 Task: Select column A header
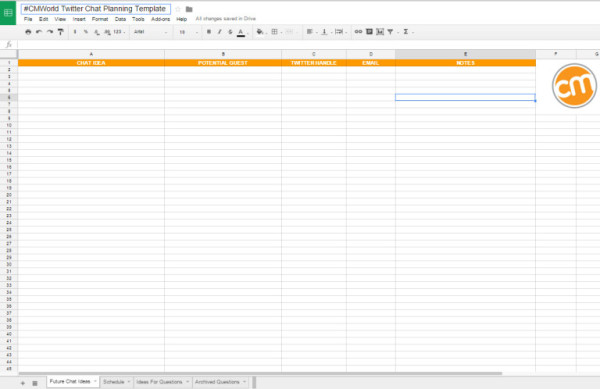pyautogui.click(x=91, y=54)
